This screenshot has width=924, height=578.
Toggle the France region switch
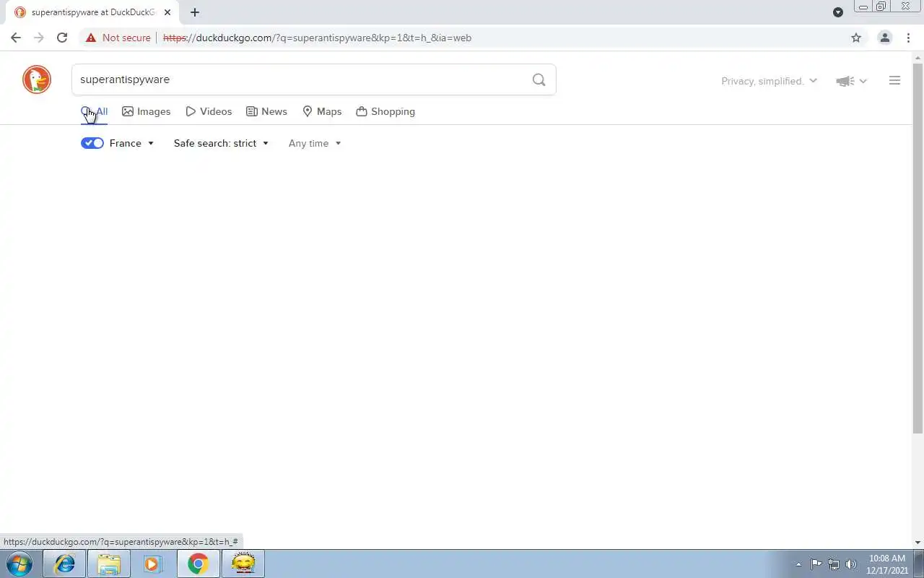click(x=92, y=143)
